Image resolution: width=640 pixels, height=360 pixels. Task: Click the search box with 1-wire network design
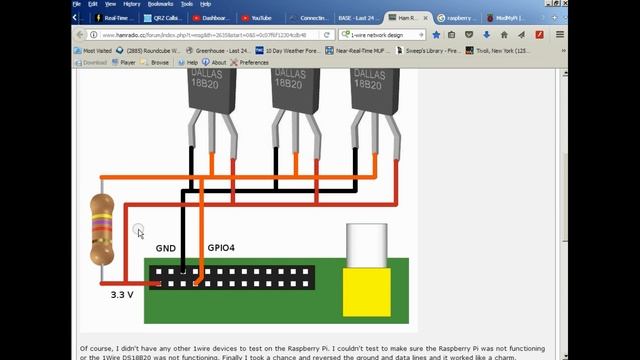(382, 35)
